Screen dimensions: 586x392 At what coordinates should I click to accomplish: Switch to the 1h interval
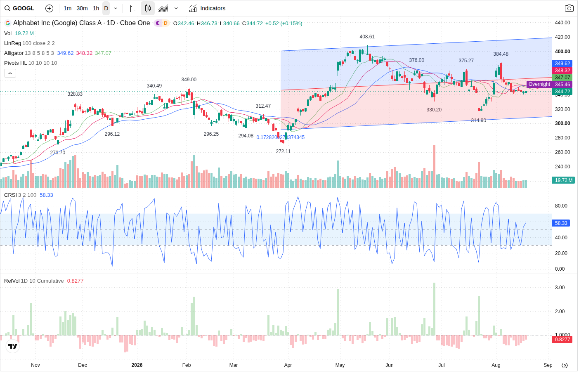[96, 8]
